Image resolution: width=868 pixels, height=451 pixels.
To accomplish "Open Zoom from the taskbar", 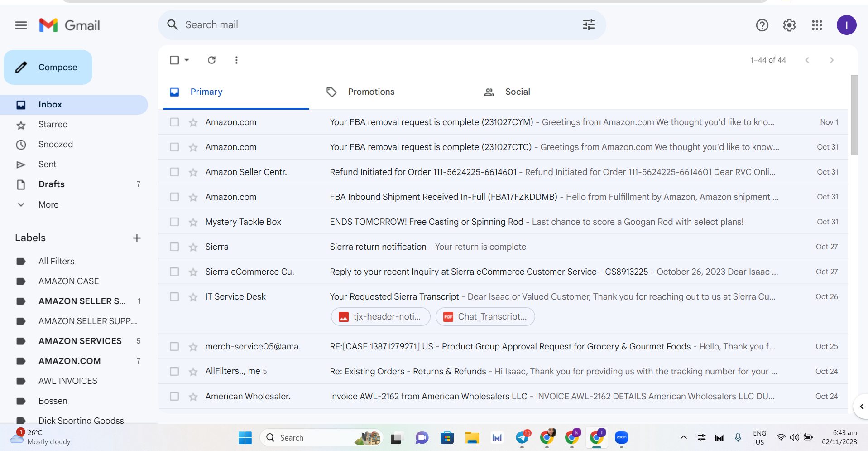I will (621, 437).
